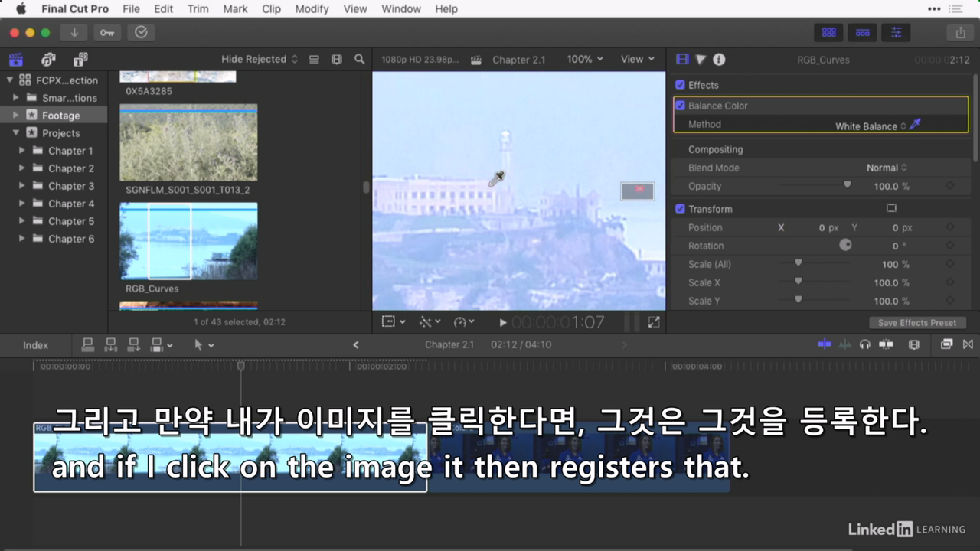Open the View dropdown in viewer
The width and height of the screenshot is (980, 551).
coord(638,59)
